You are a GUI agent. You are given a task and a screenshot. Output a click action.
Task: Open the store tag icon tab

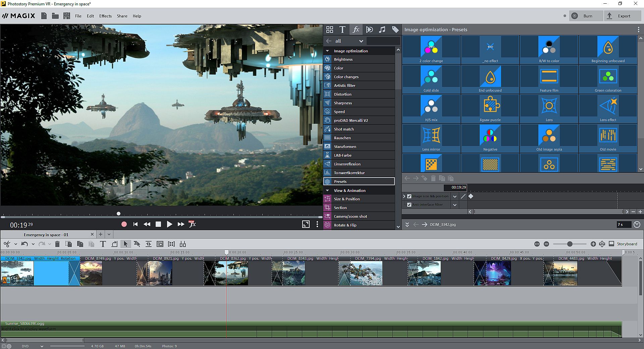[x=395, y=30]
